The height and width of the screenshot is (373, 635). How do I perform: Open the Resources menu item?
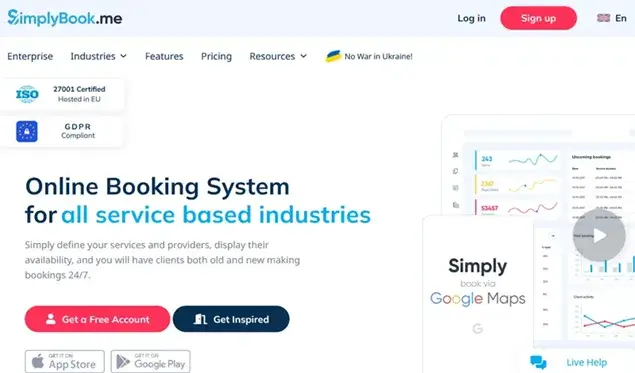coord(272,56)
